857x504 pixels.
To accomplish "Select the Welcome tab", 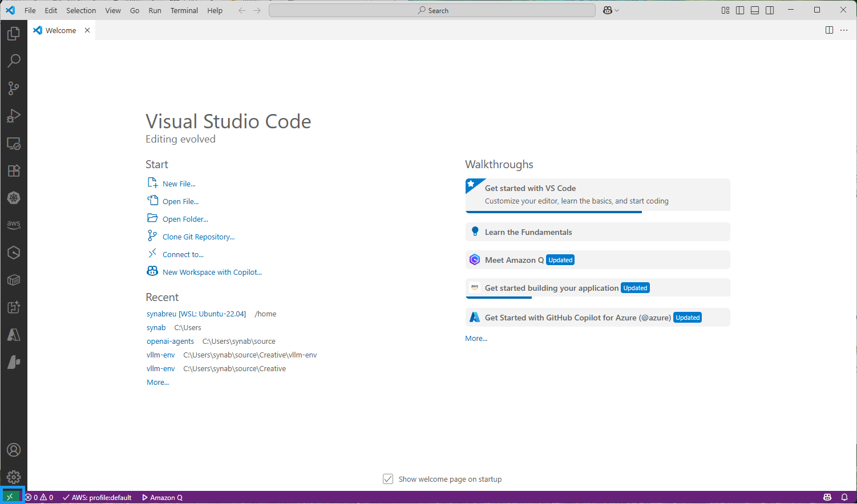I will [60, 30].
